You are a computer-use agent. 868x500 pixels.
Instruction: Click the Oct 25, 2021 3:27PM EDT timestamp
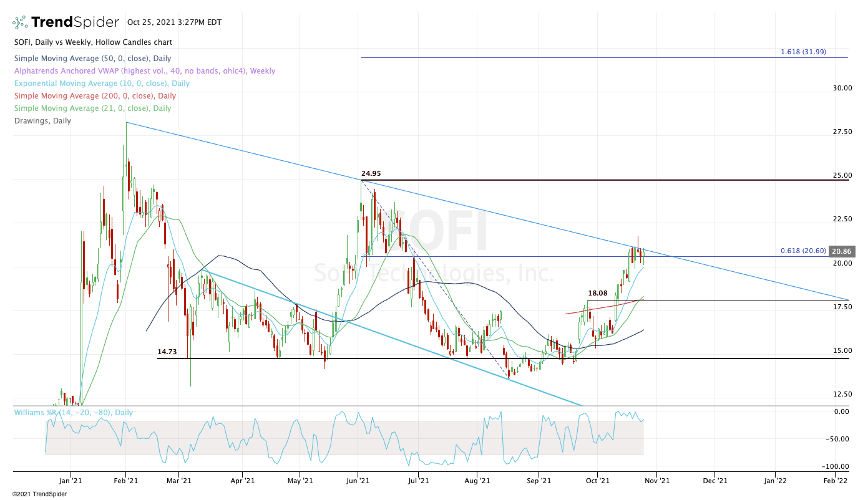click(174, 22)
